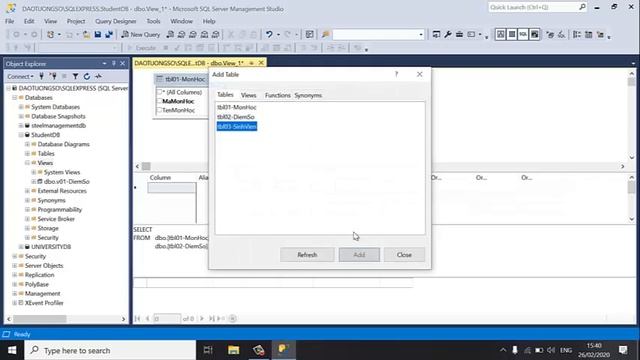Close the Add Table dialog with X

point(420,74)
